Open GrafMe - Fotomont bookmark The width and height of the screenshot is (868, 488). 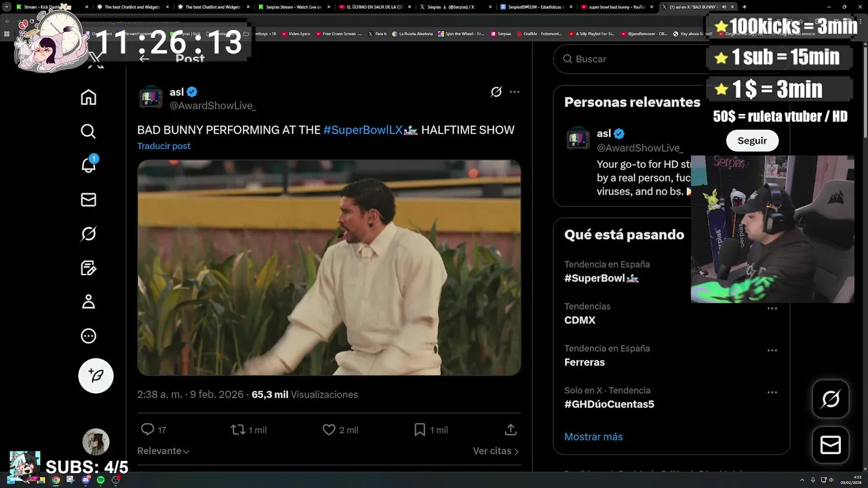(x=539, y=33)
